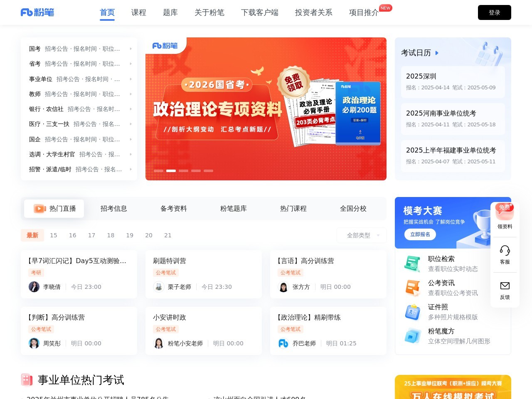Image resolution: width=532 pixels, height=399 pixels.
Task: Open 投资者关系 in navigation
Action: (x=314, y=12)
